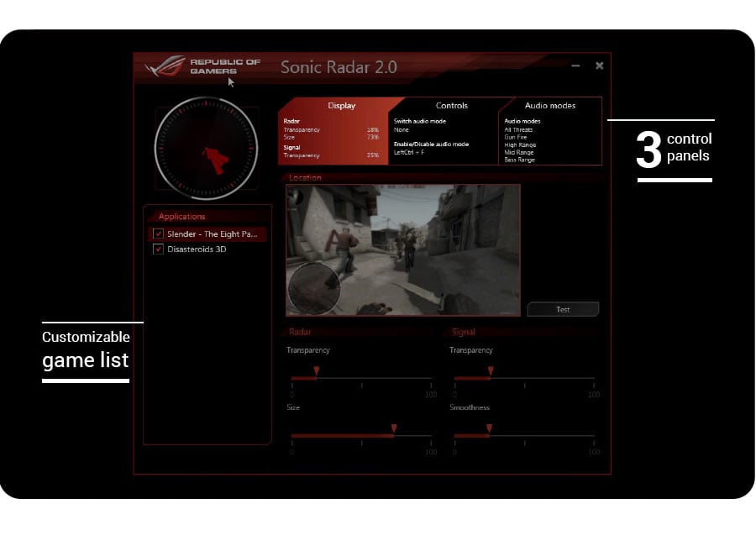Viewport: 756px width, 546px height.
Task: Click the All Threats audio mode
Action: pyautogui.click(x=518, y=129)
